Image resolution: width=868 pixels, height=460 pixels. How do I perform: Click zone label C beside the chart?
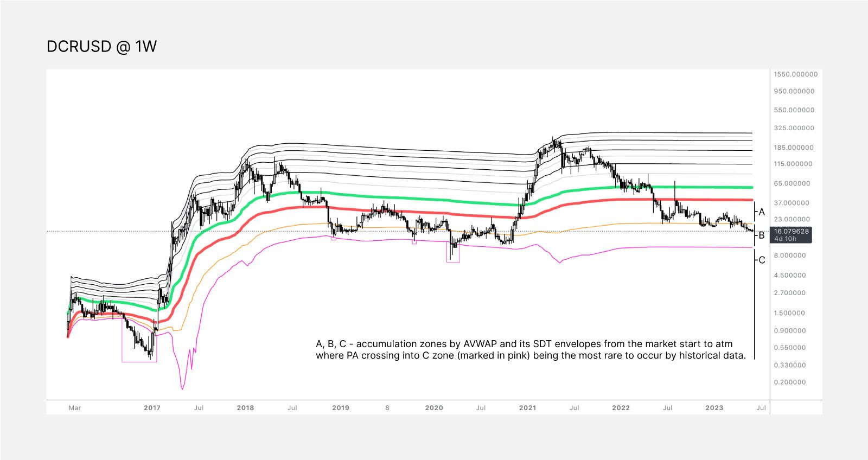(762, 260)
